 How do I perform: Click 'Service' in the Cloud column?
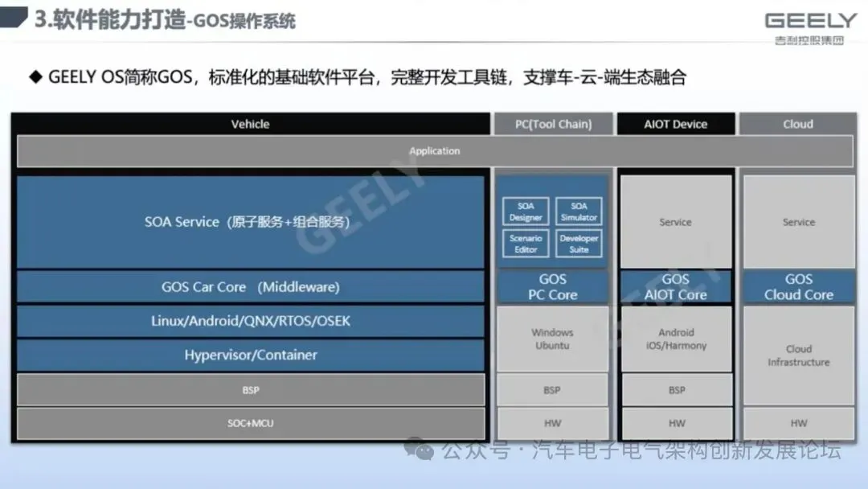coord(799,222)
